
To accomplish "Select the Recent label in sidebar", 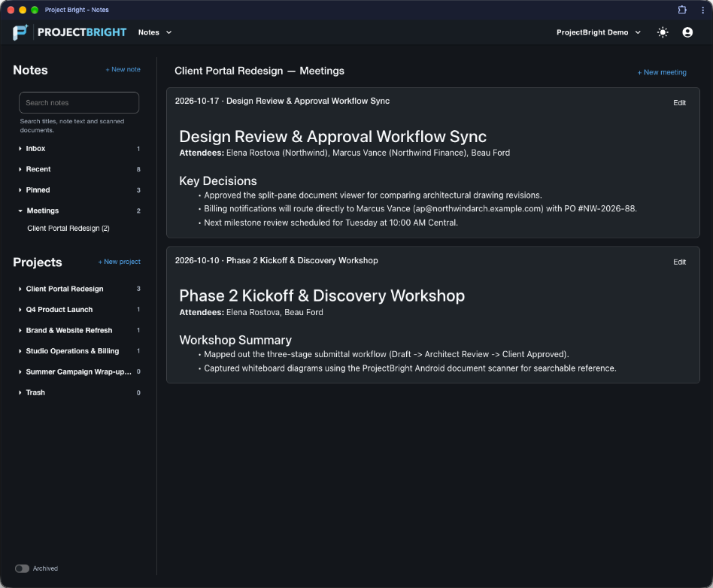I will (38, 169).
